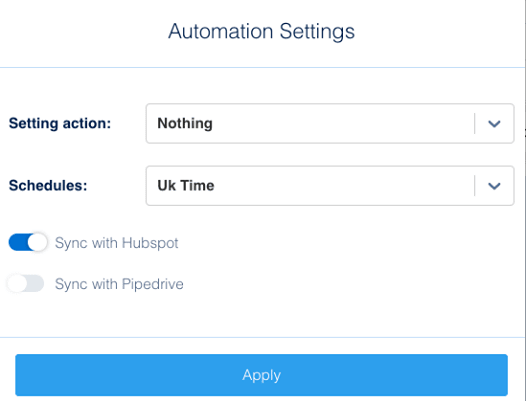This screenshot has width=526, height=401.
Task: Select the 'Nothing' value in Setting action
Action: [x=185, y=123]
